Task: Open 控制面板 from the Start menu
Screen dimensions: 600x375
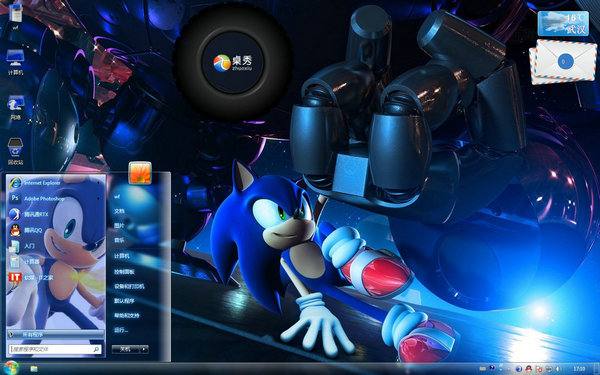Action: click(124, 272)
